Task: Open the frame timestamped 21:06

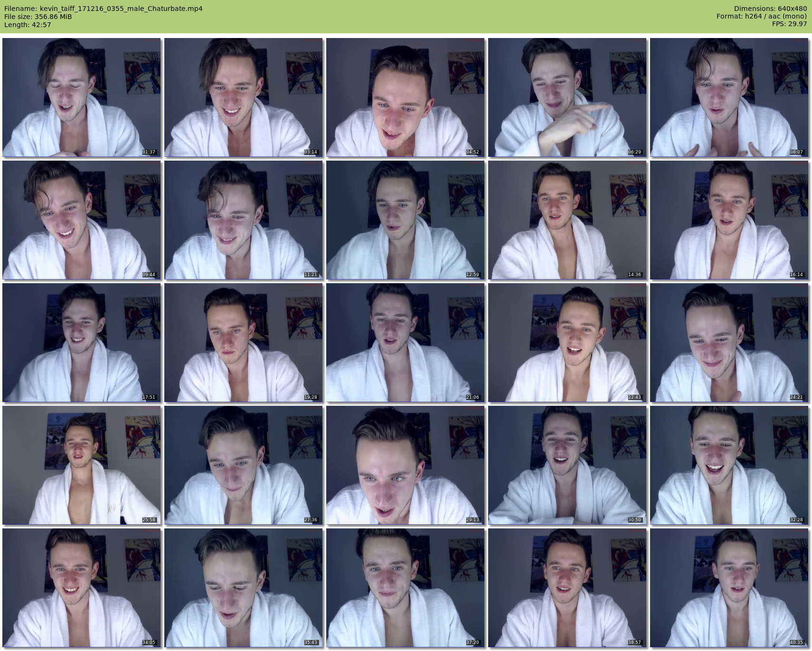Action: 405,342
